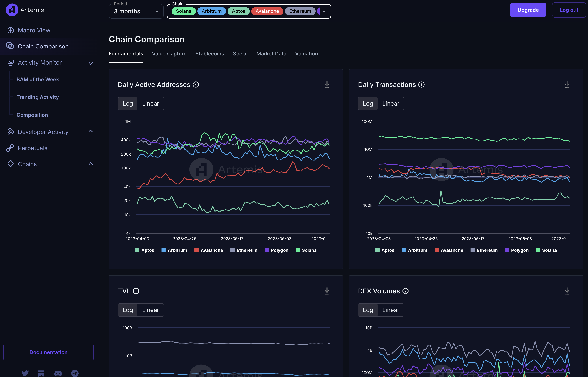Open the Documentation link
Image resolution: width=588 pixels, height=377 pixels.
(x=48, y=352)
